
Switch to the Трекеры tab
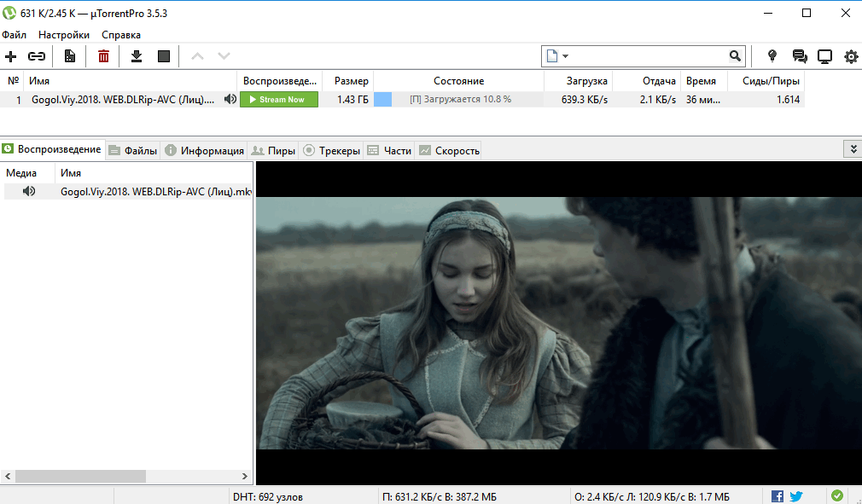pyautogui.click(x=332, y=150)
